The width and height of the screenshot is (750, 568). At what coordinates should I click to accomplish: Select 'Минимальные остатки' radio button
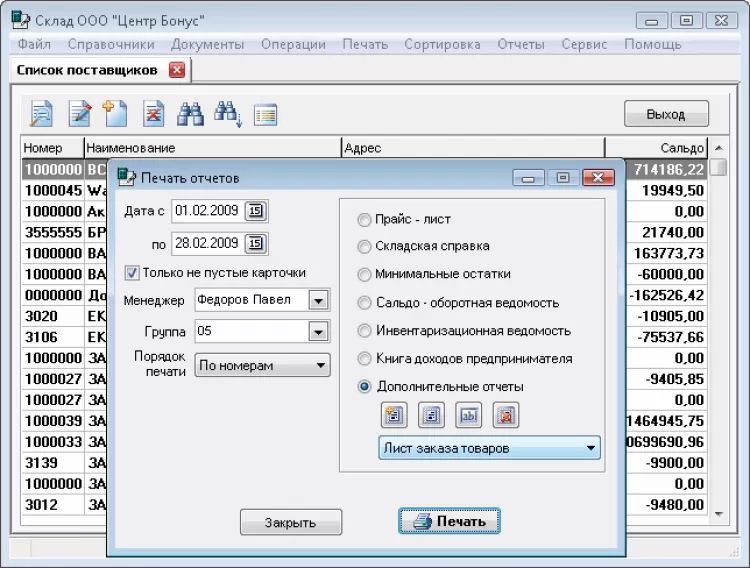click(x=364, y=275)
